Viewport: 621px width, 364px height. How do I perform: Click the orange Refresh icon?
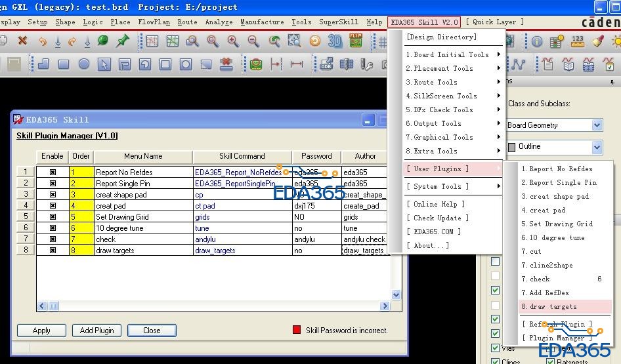315,41
